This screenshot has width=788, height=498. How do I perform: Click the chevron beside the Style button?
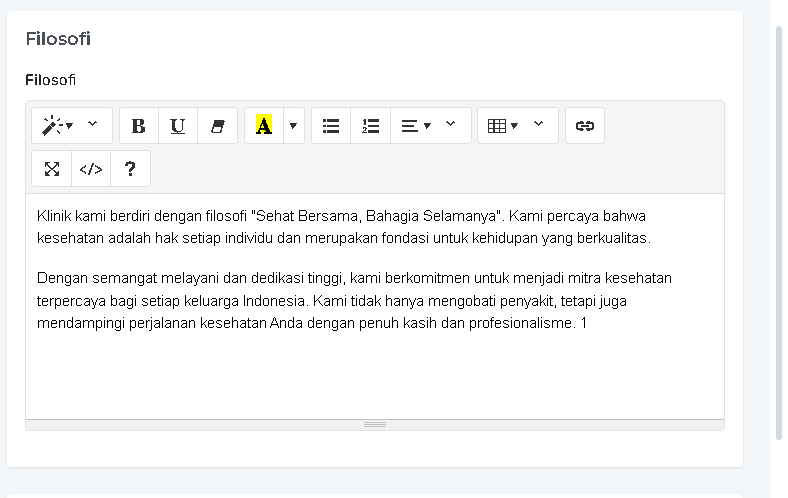[93, 124]
